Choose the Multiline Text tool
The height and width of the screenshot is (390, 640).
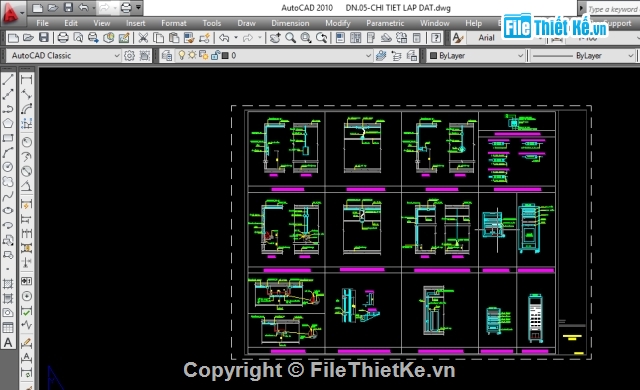8,343
